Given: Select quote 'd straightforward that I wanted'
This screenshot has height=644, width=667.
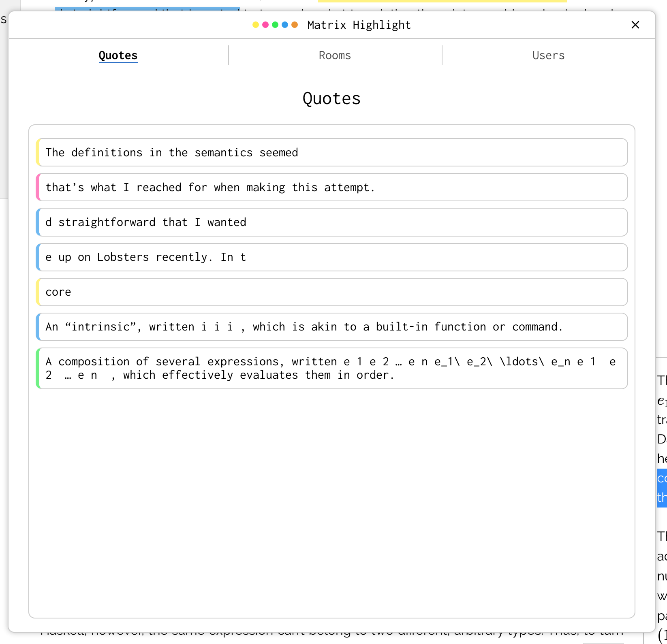Looking at the screenshot, I should (x=331, y=222).
